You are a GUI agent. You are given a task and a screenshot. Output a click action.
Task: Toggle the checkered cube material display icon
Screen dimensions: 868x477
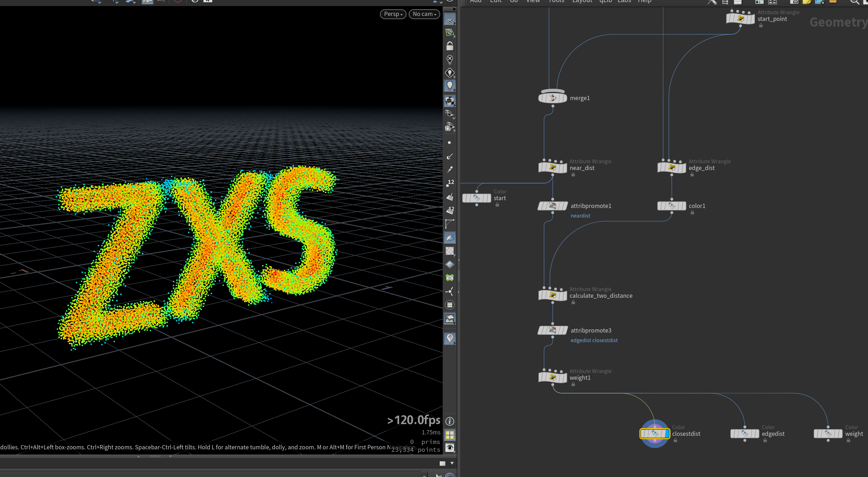tap(450, 101)
